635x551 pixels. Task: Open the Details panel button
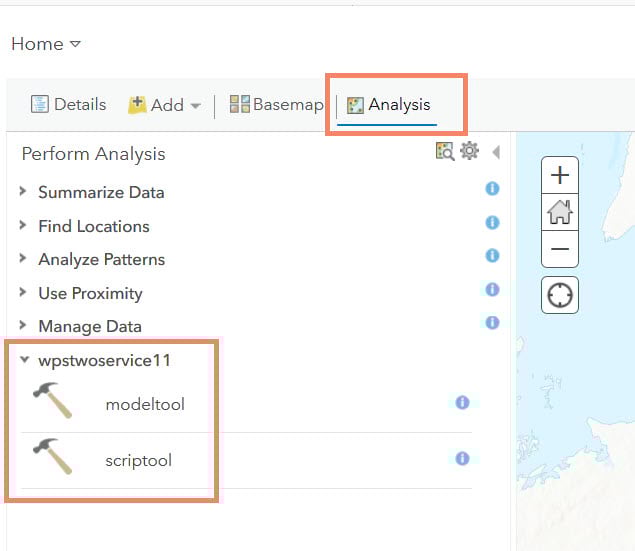coord(68,104)
